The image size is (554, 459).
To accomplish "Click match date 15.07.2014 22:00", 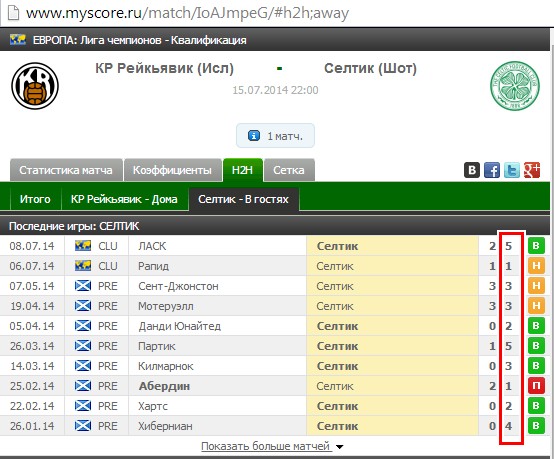I will click(275, 90).
